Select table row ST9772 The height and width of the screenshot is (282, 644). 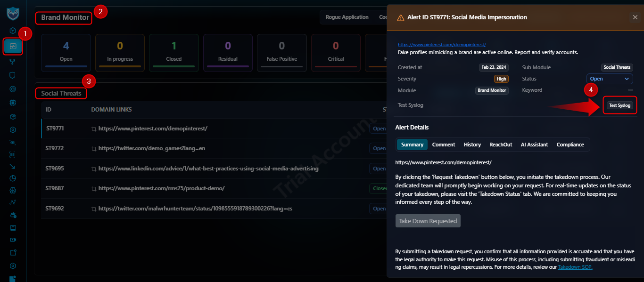tap(214, 148)
